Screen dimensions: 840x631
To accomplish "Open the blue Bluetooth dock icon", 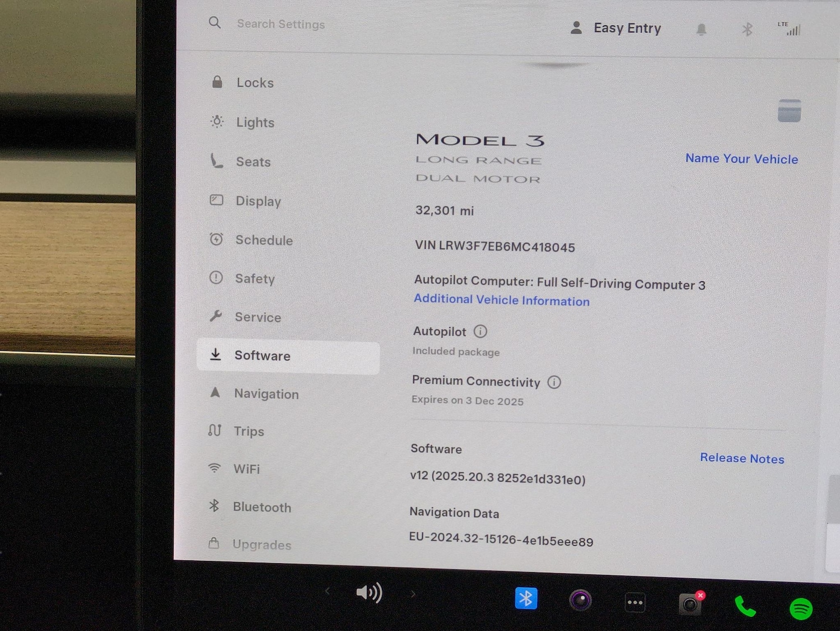I will (526, 598).
